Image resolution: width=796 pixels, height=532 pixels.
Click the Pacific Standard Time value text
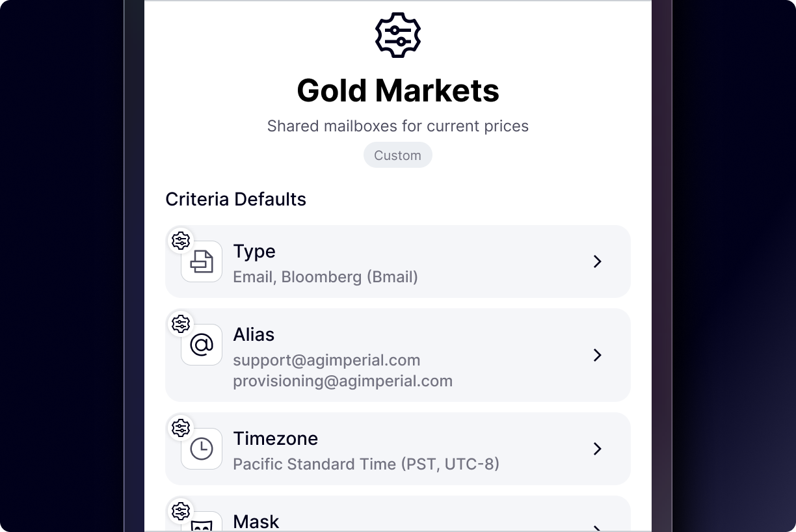366,464
